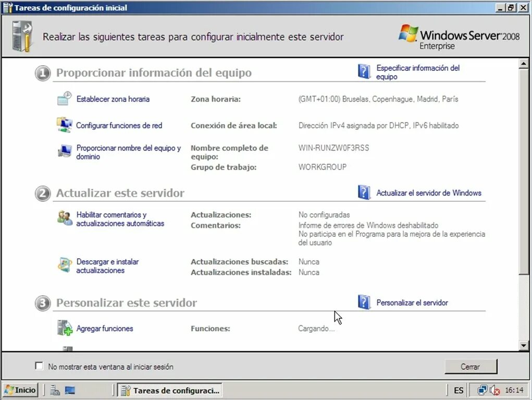The width and height of the screenshot is (532, 400).
Task: Open Personalizar el servidor help link
Action: [x=412, y=302]
